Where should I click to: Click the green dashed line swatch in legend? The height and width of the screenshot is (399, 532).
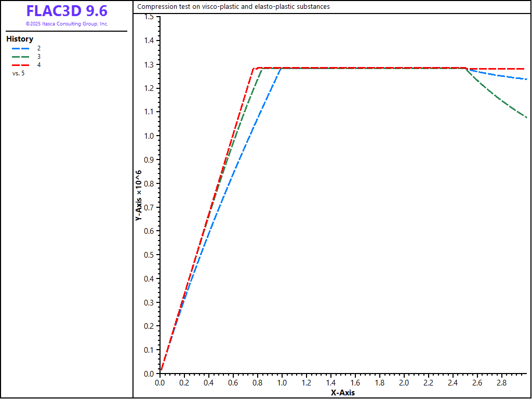(21, 57)
